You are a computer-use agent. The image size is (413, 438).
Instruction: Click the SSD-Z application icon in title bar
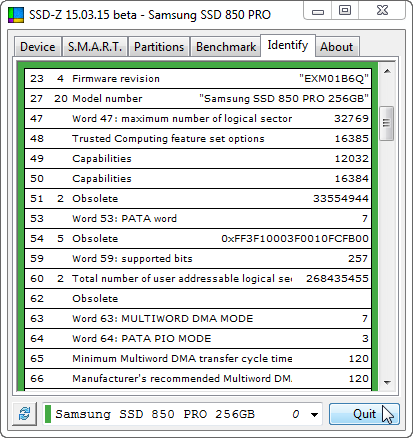coord(16,15)
